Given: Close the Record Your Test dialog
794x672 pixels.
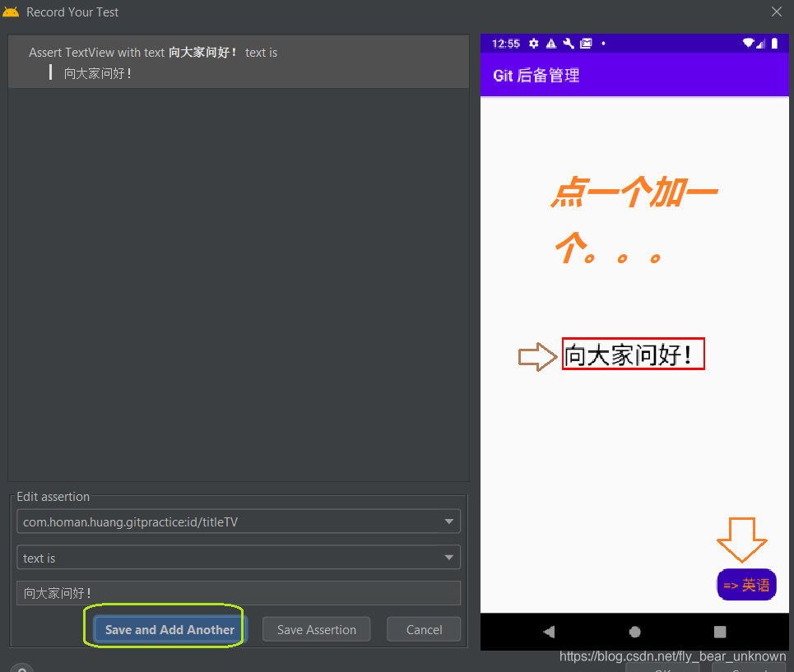Looking at the screenshot, I should (776, 12).
